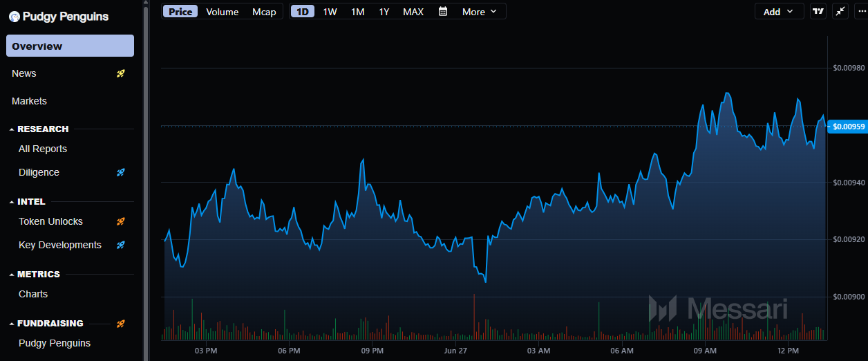
Task: Click the 12 PM time axis label
Action: (x=789, y=351)
